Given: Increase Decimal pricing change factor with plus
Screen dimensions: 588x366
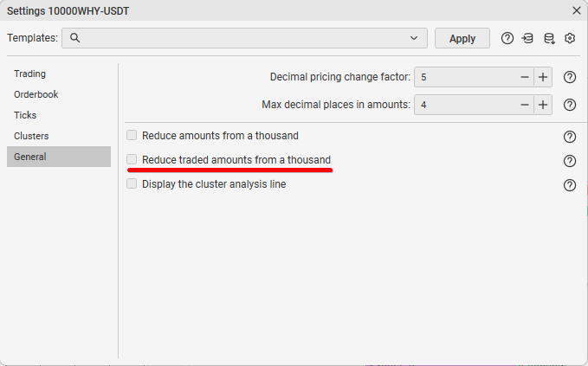Looking at the screenshot, I should (x=543, y=77).
